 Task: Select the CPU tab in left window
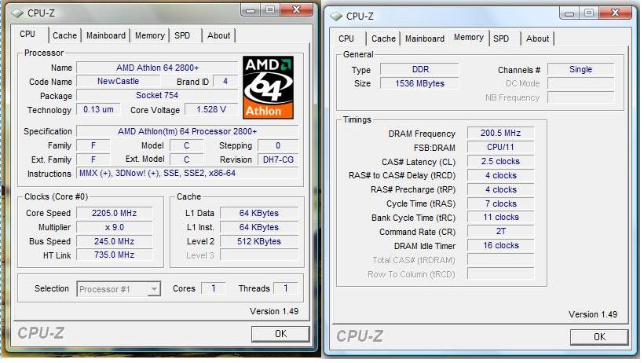(27, 34)
